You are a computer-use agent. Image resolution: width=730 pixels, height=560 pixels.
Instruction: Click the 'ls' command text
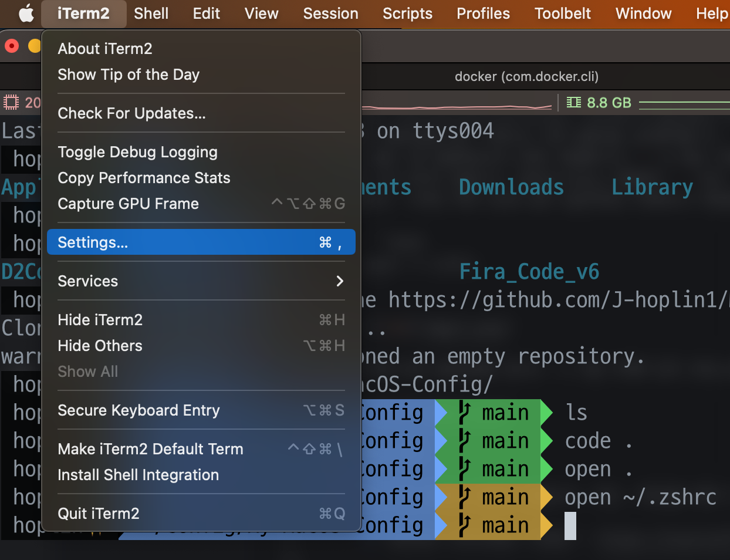(x=576, y=413)
